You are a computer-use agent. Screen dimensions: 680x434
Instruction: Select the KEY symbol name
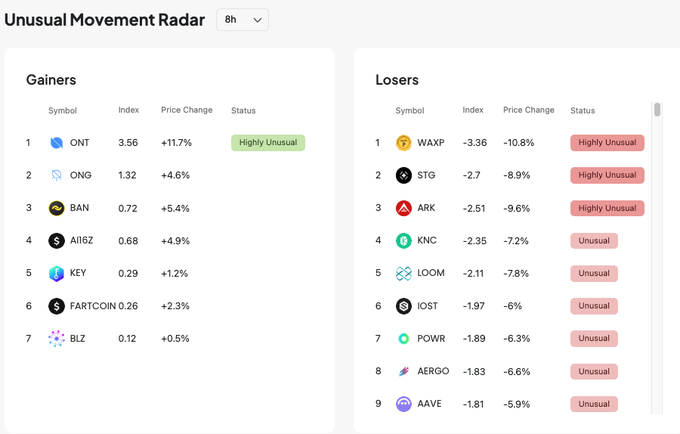pos(78,273)
